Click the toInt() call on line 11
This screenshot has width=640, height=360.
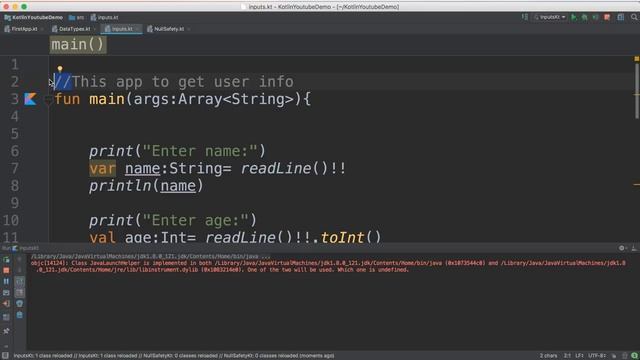(x=351, y=237)
